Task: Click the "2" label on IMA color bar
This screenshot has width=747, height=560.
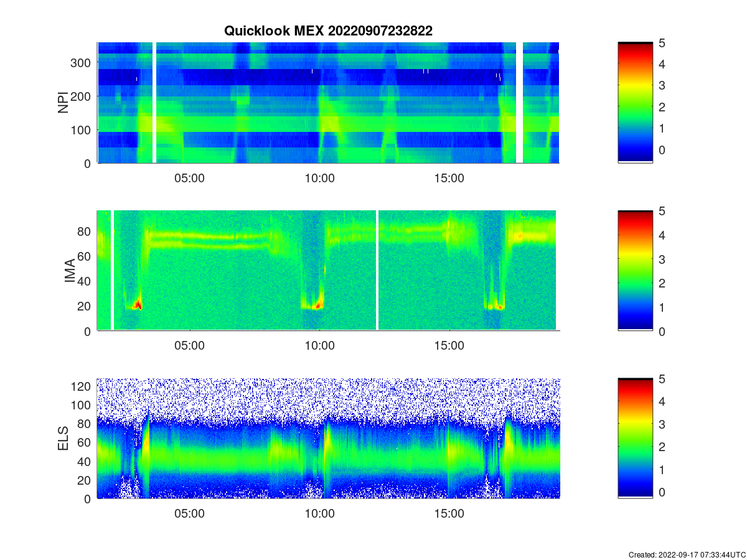Action: 662,283
